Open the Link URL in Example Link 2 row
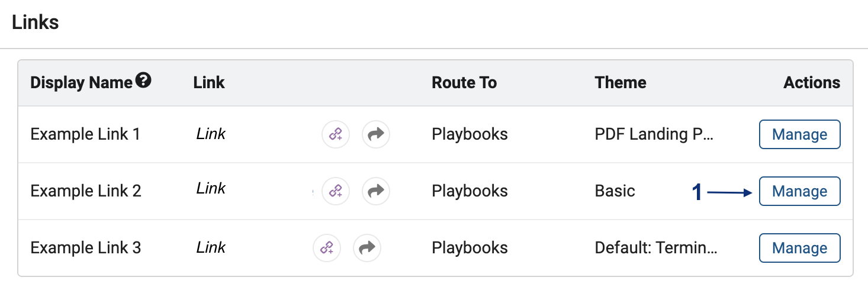Screen dimensions: 868x290 coord(211,189)
